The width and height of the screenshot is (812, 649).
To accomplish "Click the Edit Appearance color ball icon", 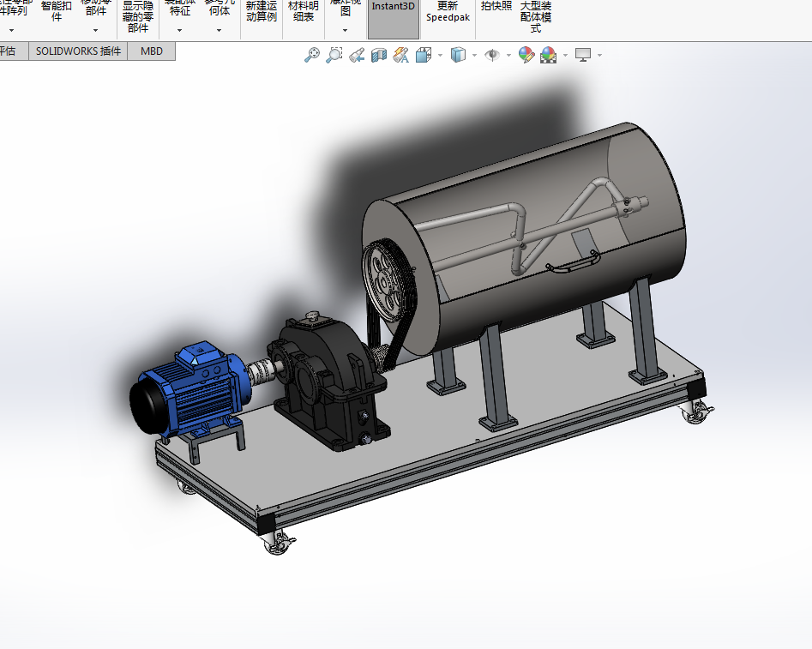I will pyautogui.click(x=526, y=55).
